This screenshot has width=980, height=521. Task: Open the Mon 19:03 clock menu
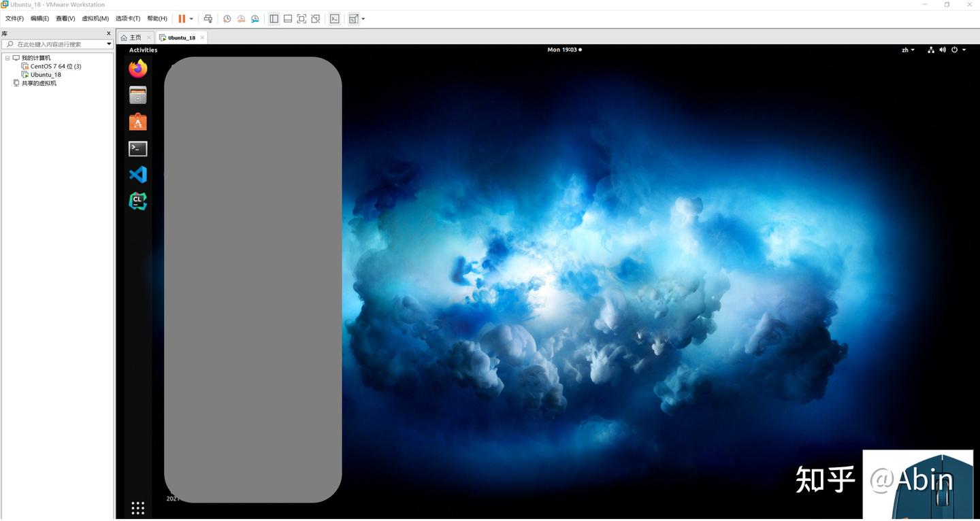pos(564,50)
